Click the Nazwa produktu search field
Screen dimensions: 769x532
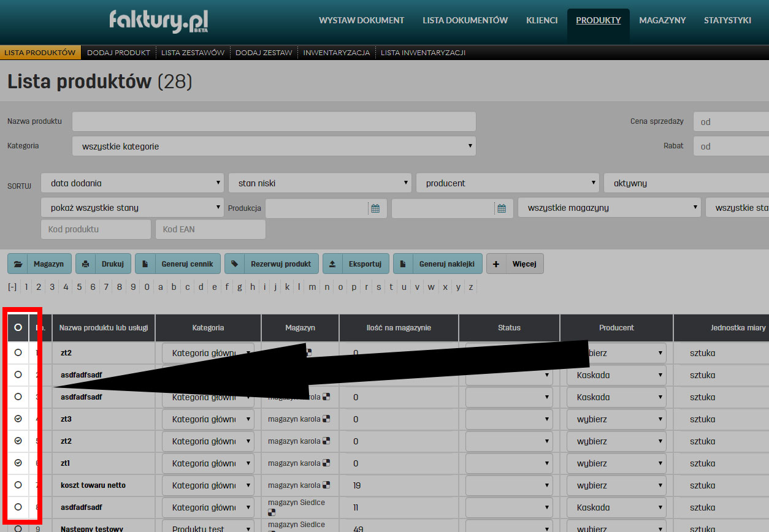[x=274, y=121]
